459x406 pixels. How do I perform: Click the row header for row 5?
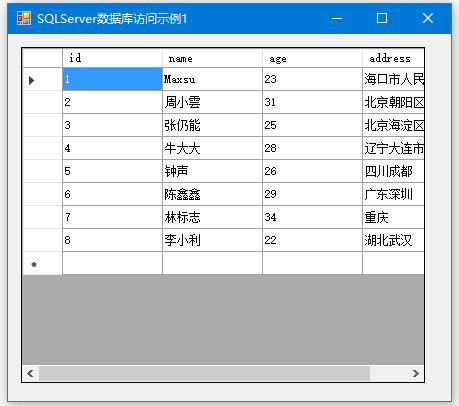coord(43,171)
